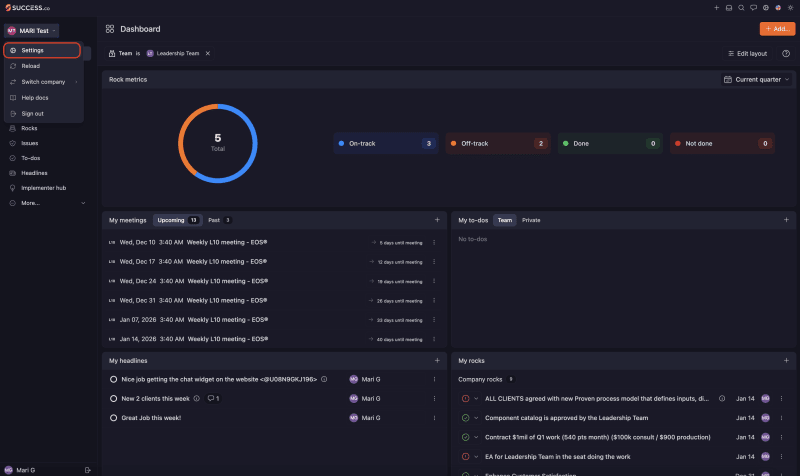Toggle status of the EA for Leadership Team rock
Image resolution: width=800 pixels, height=476 pixels.
(x=465, y=457)
